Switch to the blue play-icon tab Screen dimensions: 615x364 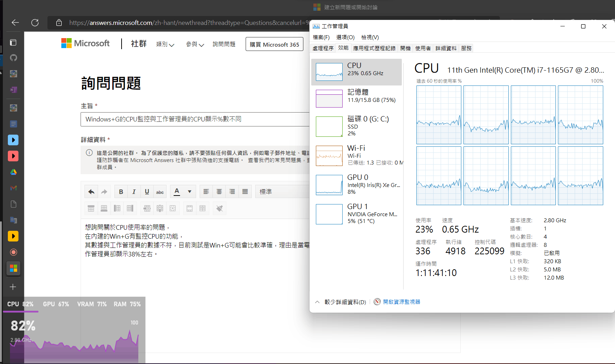13,140
